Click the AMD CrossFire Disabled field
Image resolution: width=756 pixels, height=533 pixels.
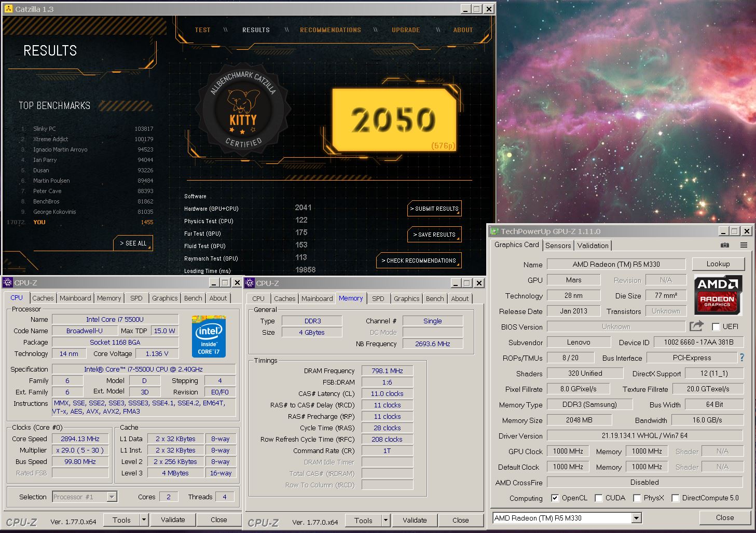(644, 482)
